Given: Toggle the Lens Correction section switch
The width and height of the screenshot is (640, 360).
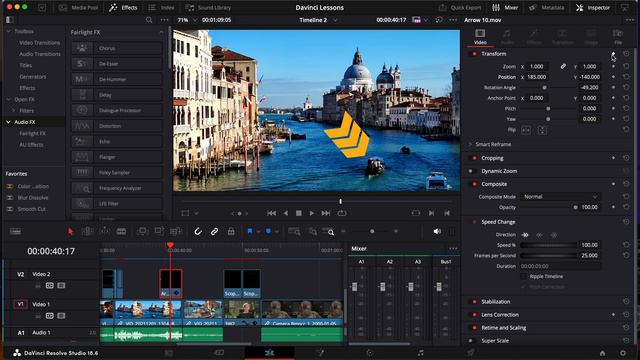Looking at the screenshot, I should coord(474,315).
